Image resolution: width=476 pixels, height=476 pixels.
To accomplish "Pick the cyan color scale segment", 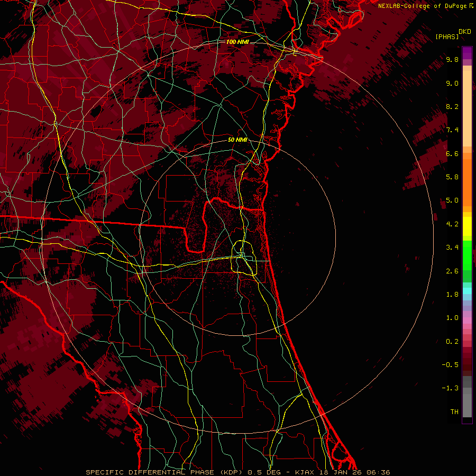I will tap(467, 290).
